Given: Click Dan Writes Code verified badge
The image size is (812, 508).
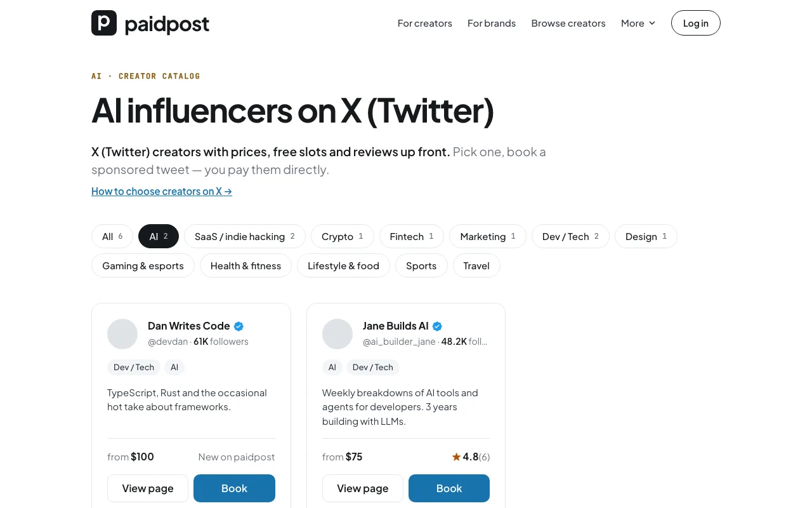Looking at the screenshot, I should pyautogui.click(x=239, y=326).
